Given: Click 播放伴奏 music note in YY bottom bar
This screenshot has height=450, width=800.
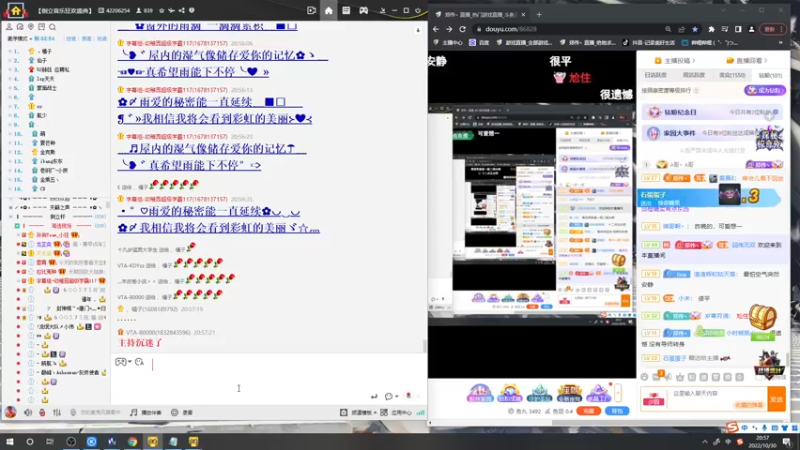Looking at the screenshot, I should (146, 412).
